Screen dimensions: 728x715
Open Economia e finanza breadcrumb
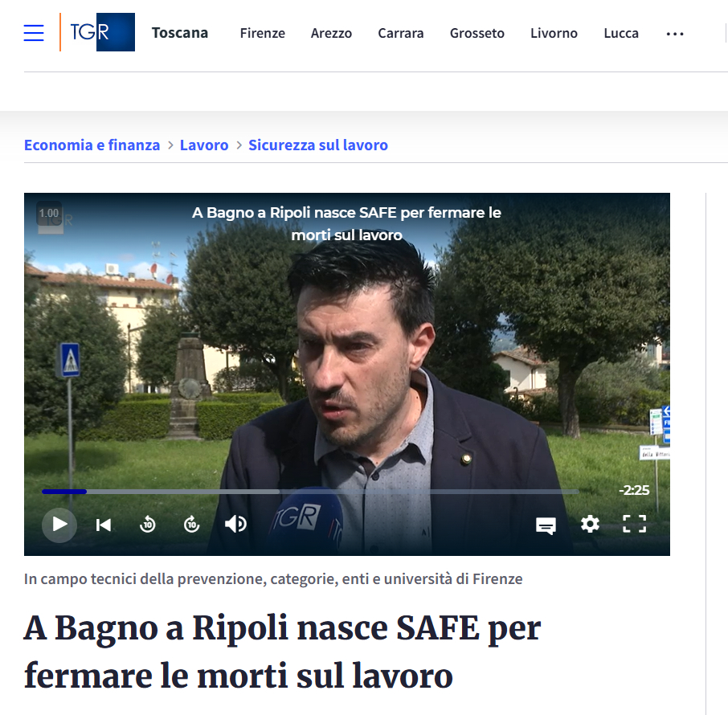92,145
